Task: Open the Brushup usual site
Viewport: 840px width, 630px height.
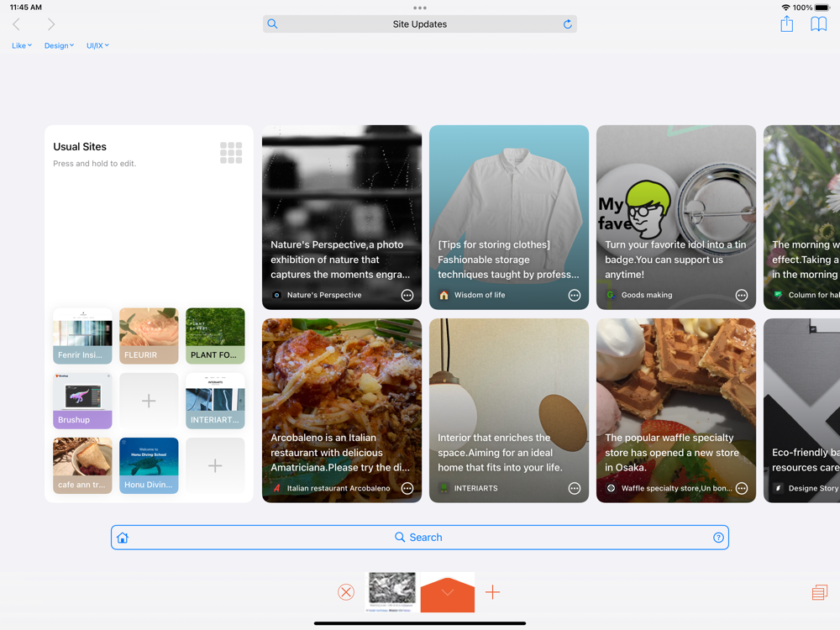Action: [82, 401]
